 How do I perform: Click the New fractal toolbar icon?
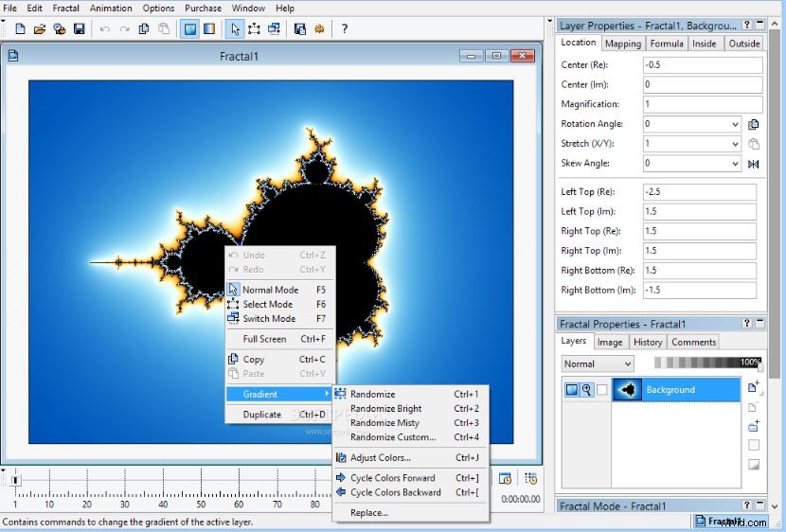(x=20, y=29)
